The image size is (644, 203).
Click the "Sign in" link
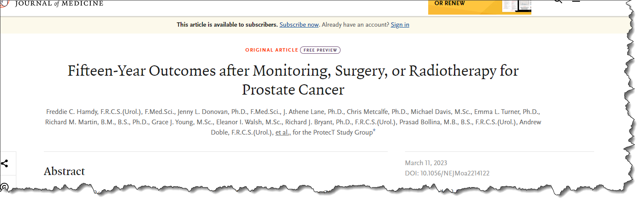click(x=400, y=25)
